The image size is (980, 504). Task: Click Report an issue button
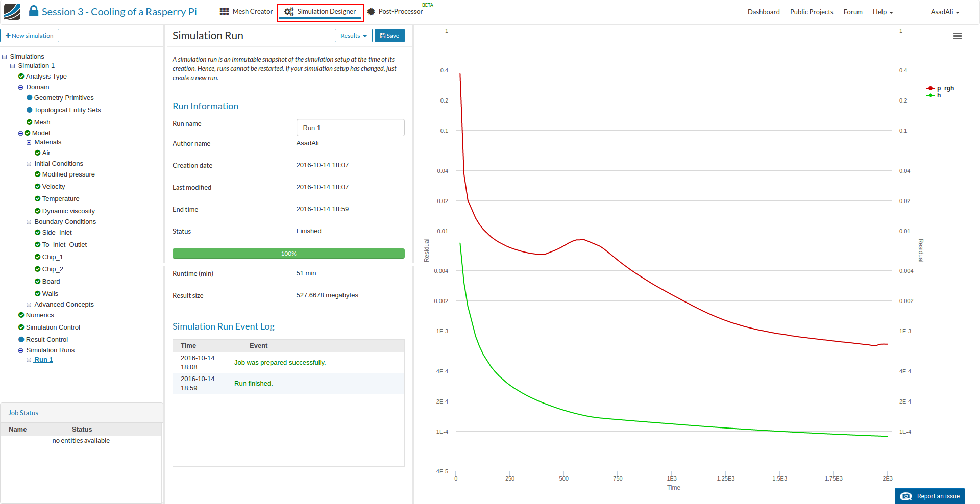929,496
